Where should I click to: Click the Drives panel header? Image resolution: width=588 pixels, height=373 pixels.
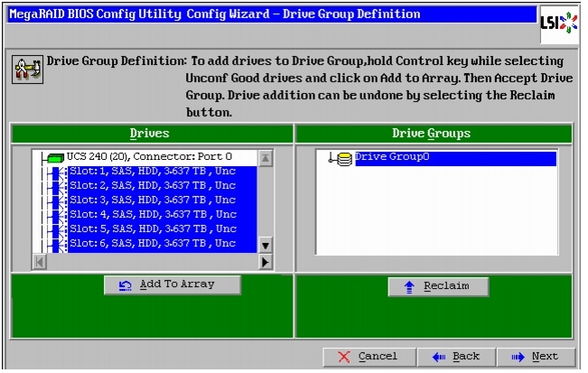152,134
